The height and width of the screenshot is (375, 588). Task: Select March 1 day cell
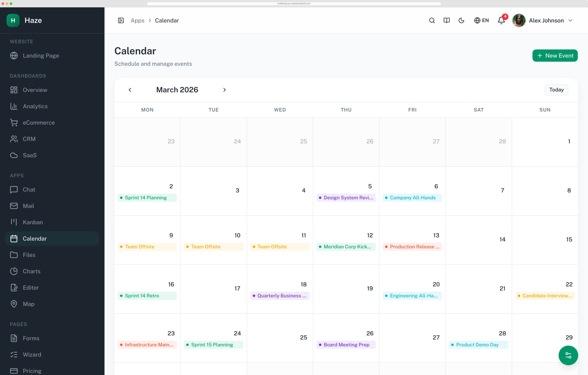(545, 142)
